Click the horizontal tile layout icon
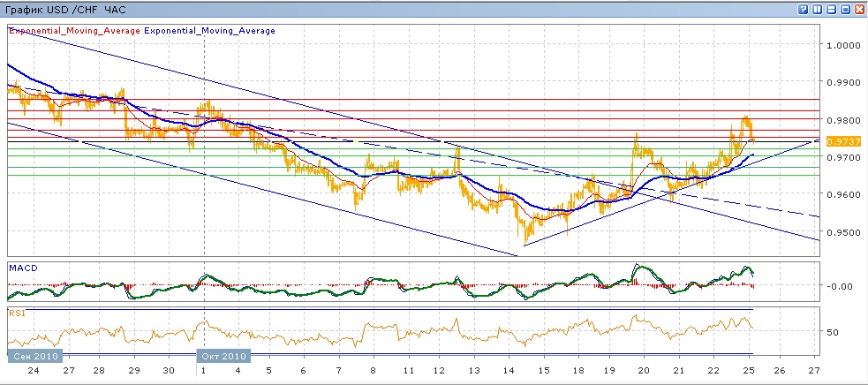Screen dimensions: 868x385 click(x=830, y=8)
